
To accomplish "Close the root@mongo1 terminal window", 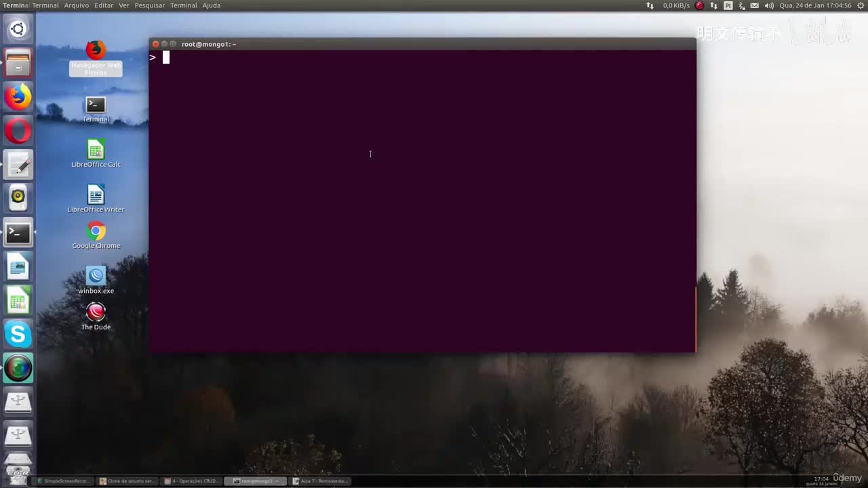I will click(x=155, y=44).
